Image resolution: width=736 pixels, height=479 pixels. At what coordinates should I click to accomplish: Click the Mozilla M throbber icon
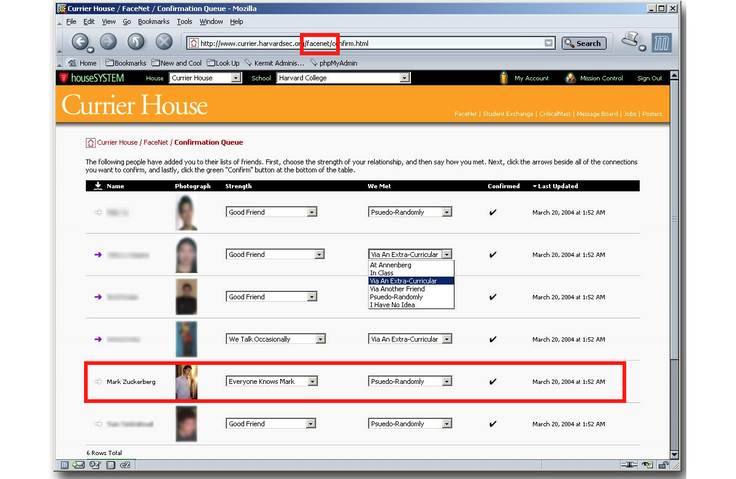tap(661, 43)
